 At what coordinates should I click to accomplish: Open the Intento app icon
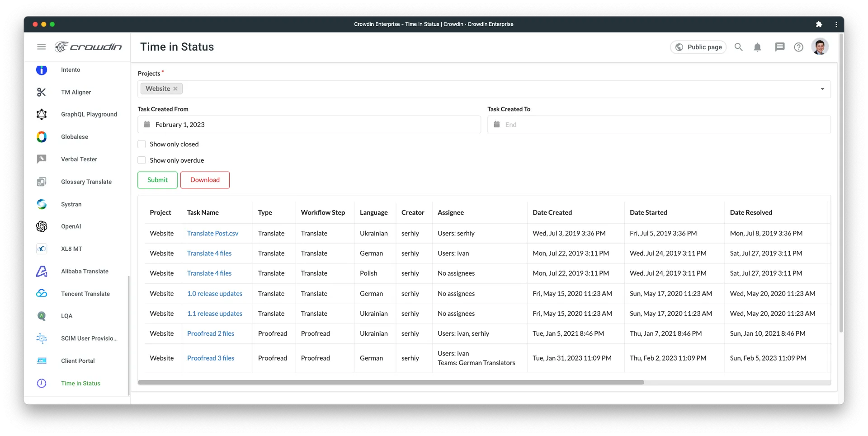tap(42, 70)
